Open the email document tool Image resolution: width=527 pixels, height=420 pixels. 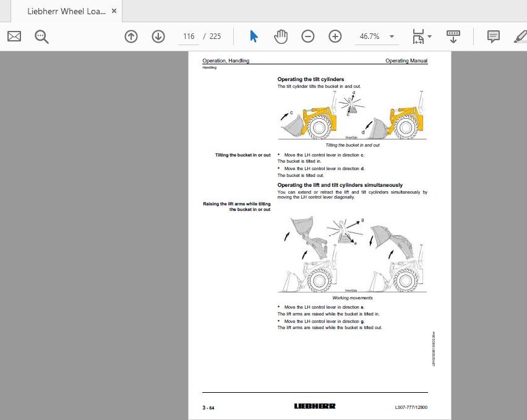coord(14,36)
